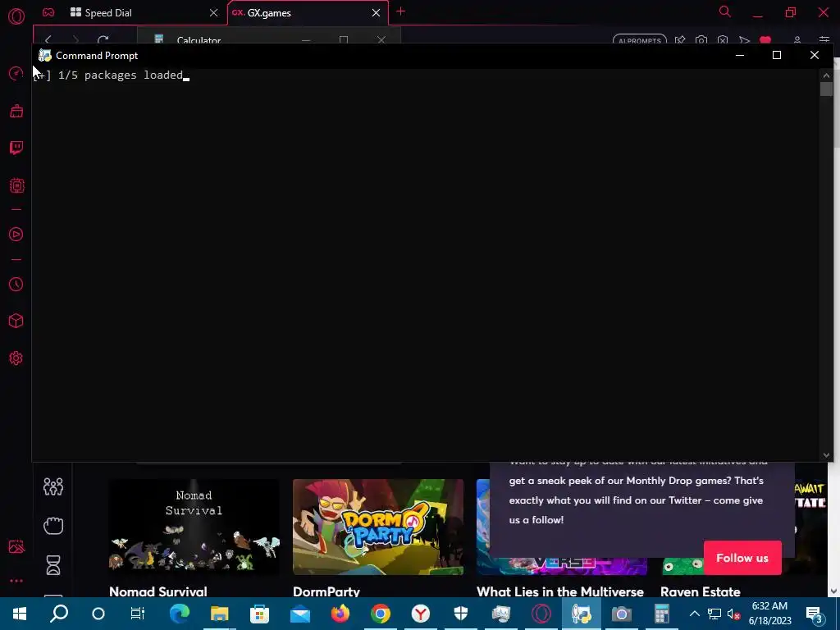The height and width of the screenshot is (630, 840).
Task: Open the Easy Setup sliders icon
Action: point(824,39)
